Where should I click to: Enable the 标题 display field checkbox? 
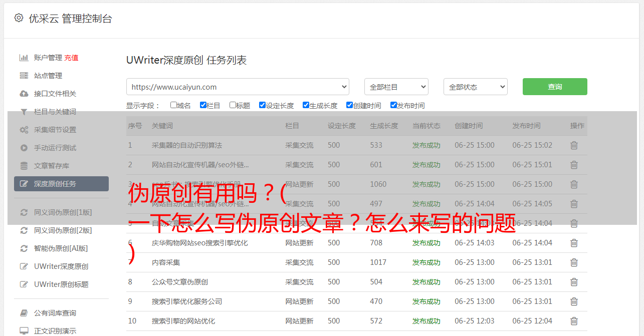233,105
